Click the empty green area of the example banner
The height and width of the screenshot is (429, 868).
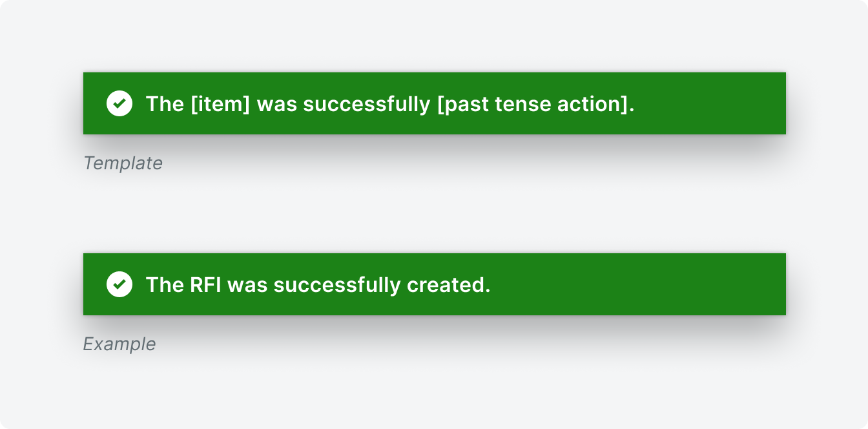pos(639,284)
